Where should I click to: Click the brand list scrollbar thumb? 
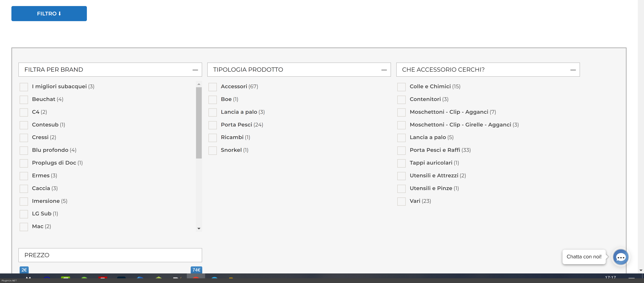(x=199, y=122)
